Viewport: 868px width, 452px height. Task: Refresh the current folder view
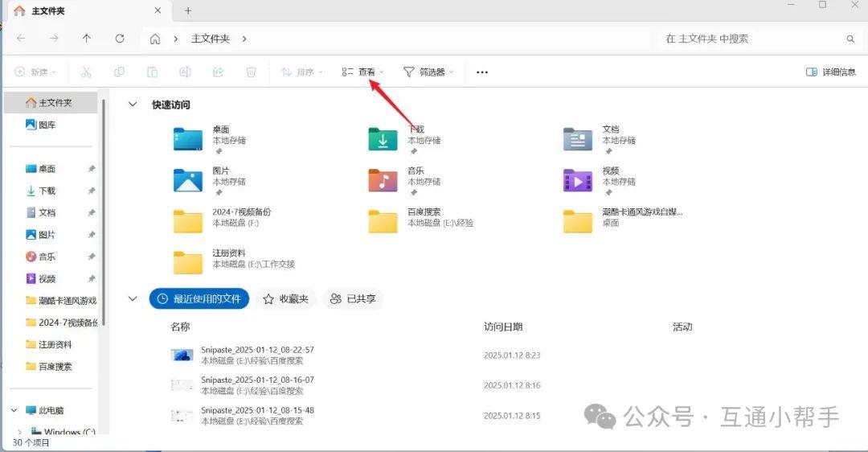[120, 39]
